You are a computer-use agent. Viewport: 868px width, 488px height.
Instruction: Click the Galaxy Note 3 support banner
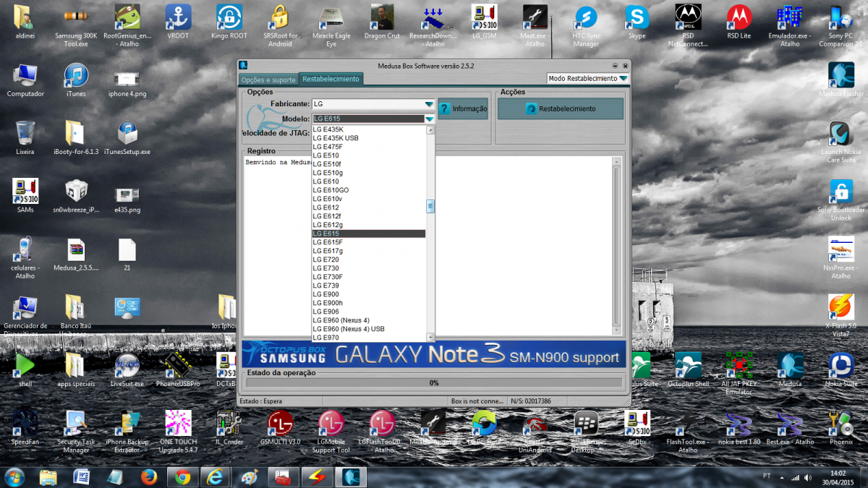tap(434, 354)
